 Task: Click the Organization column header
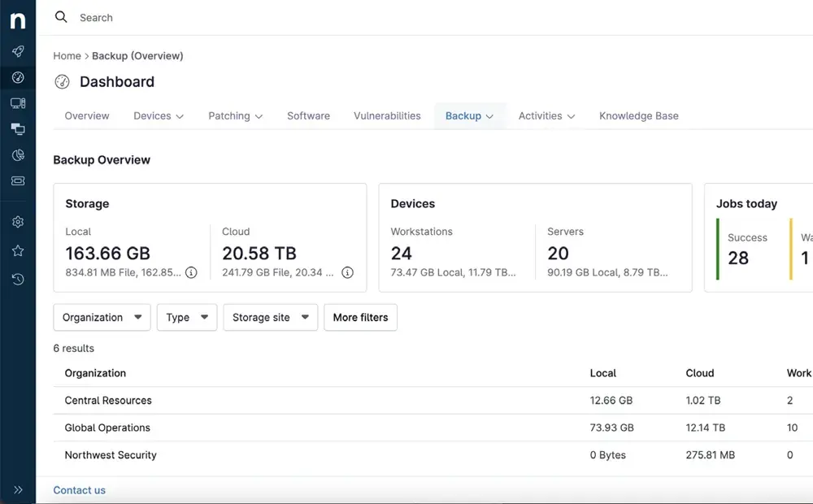coord(95,373)
